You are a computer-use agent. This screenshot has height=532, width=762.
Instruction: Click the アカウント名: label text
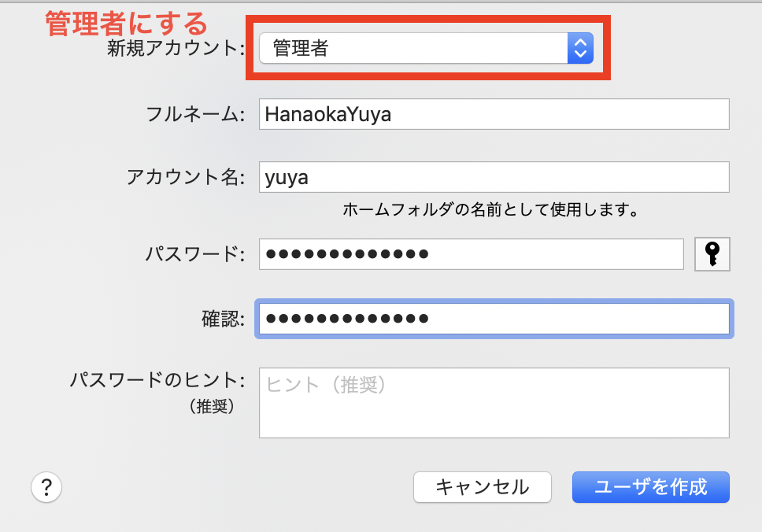point(186,177)
